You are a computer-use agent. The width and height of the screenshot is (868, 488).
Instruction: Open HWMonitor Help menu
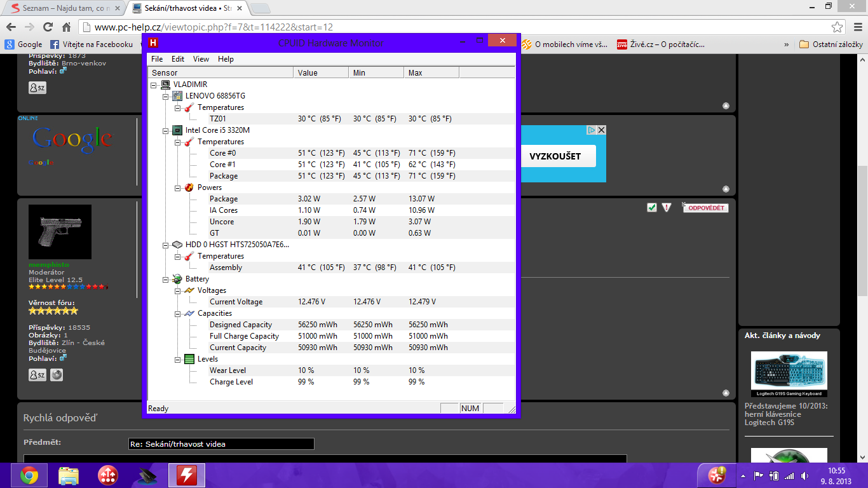click(226, 59)
